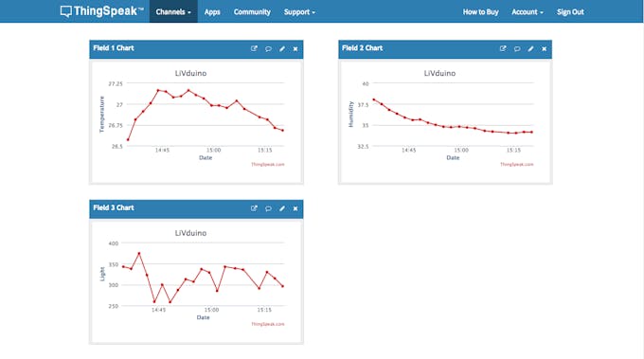644x359 pixels.
Task: Click LiVduino title on Temperature chart
Action: click(190, 73)
